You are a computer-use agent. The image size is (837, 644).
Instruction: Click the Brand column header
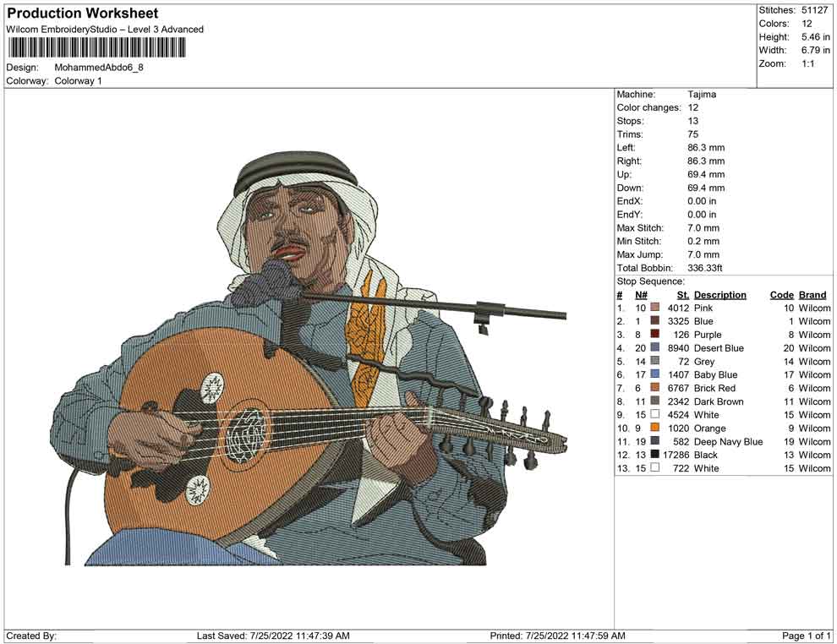tap(812, 295)
